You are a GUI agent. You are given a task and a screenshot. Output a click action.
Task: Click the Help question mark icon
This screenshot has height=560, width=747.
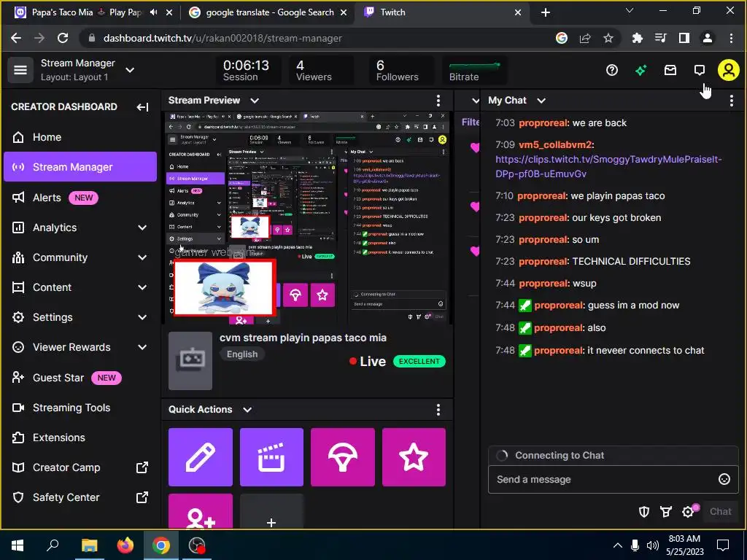coord(612,71)
